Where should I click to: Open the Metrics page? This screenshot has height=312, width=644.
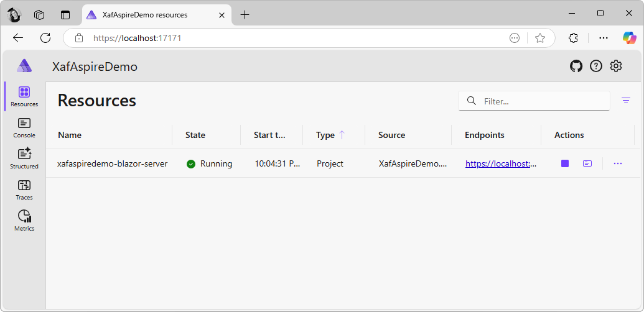coord(24,221)
